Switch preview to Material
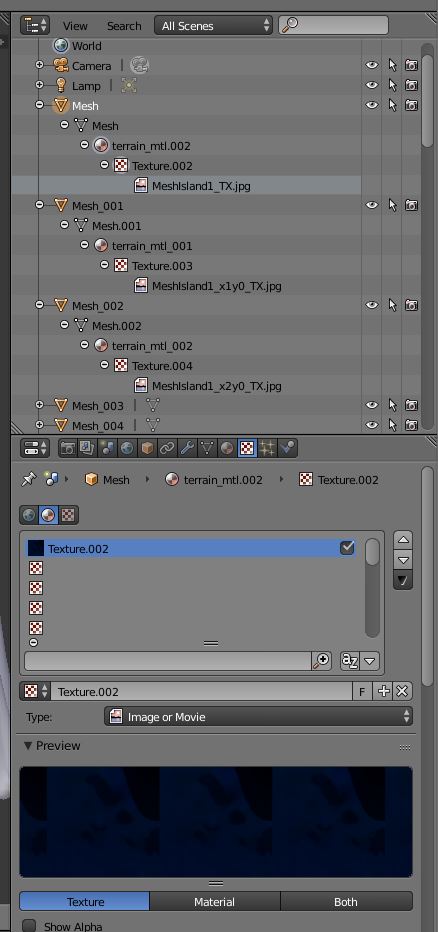Screen dimensions: 438x932 tap(215, 901)
